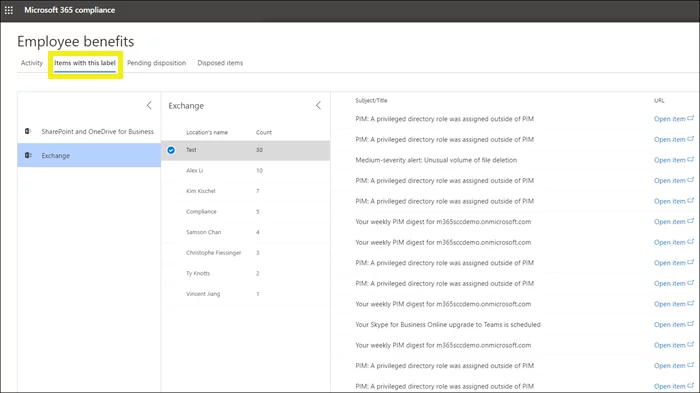
Task: Click Medium-severity alert: Unusual volume of file deletion
Action: (436, 160)
